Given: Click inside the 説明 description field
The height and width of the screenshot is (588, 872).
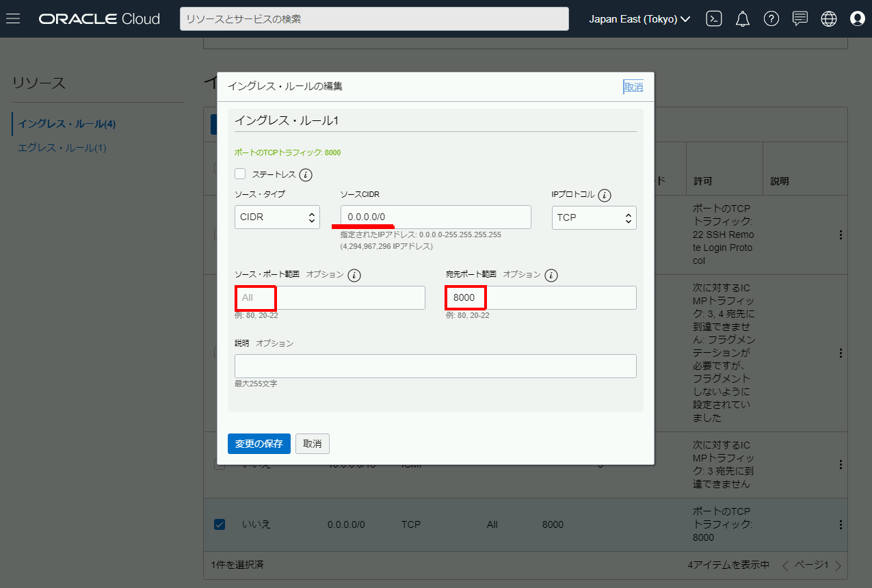Looking at the screenshot, I should click(x=435, y=366).
